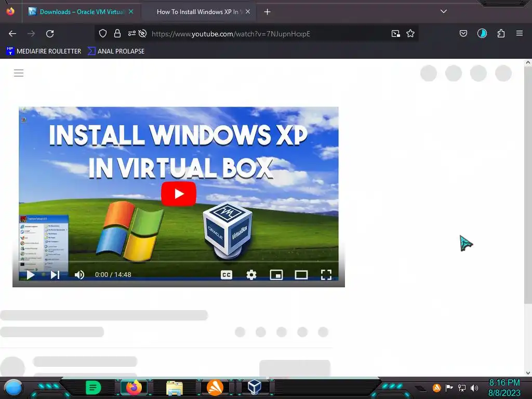532x399 pixels.
Task: Save the page to Pocket
Action: (463, 33)
